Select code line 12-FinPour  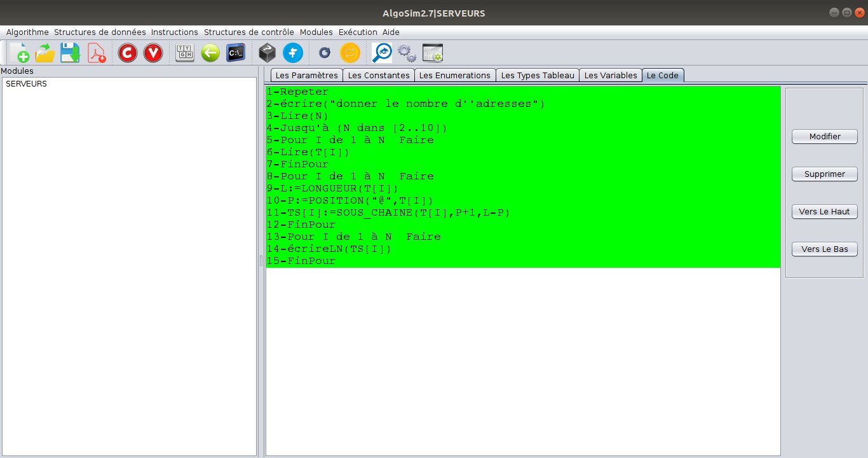[x=523, y=225]
